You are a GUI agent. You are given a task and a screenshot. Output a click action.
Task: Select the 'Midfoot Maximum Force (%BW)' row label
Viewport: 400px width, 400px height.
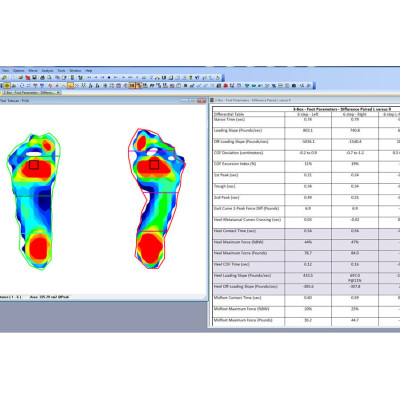coord(241,309)
